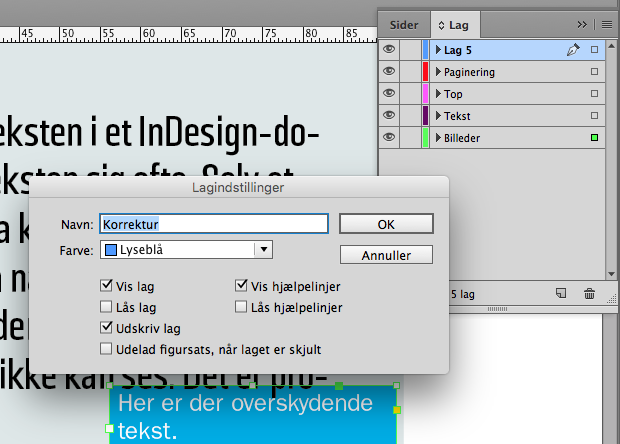Image resolution: width=620 pixels, height=444 pixels.
Task: Hide the Top layer with eye icon
Action: [389, 94]
